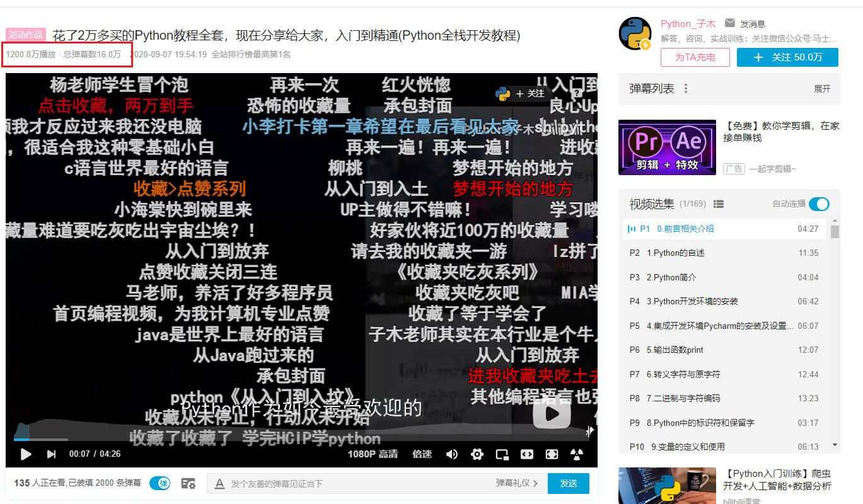
Task: Click the 一起学剪辑~ advertiser name
Action: [773, 169]
